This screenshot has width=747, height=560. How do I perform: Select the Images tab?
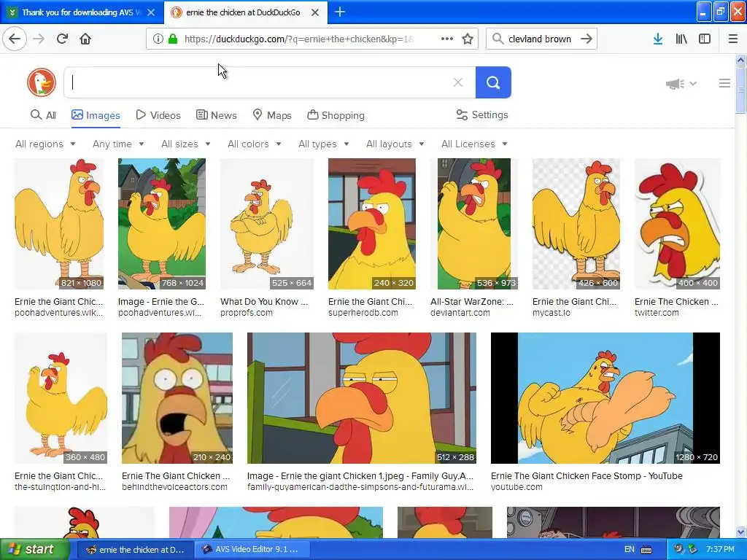click(x=96, y=115)
